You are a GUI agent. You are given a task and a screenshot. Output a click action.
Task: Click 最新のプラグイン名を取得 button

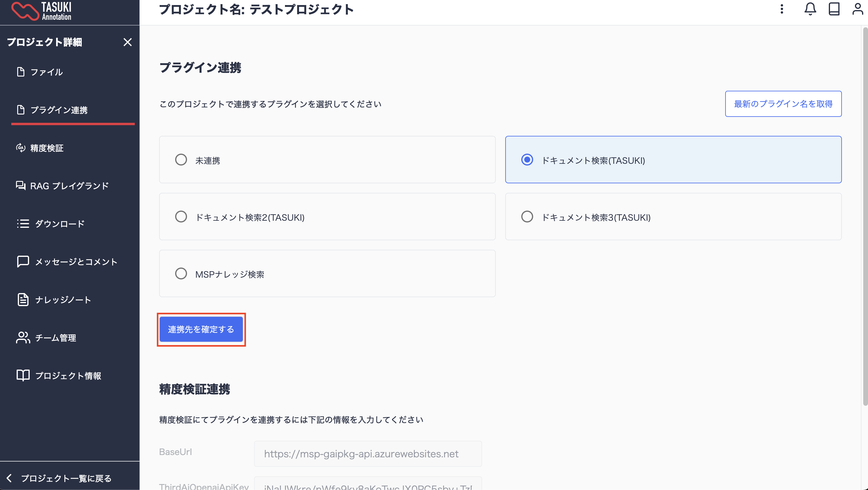[783, 104]
